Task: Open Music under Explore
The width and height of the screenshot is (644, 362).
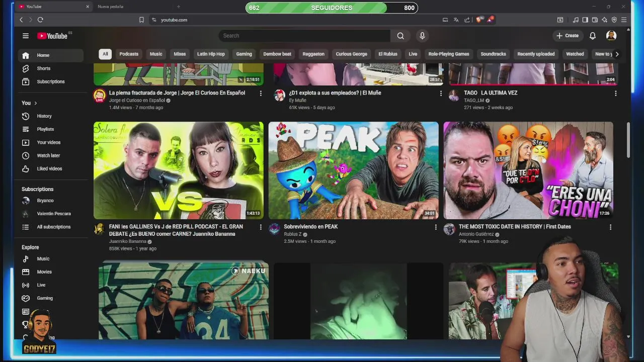Action: click(51, 259)
